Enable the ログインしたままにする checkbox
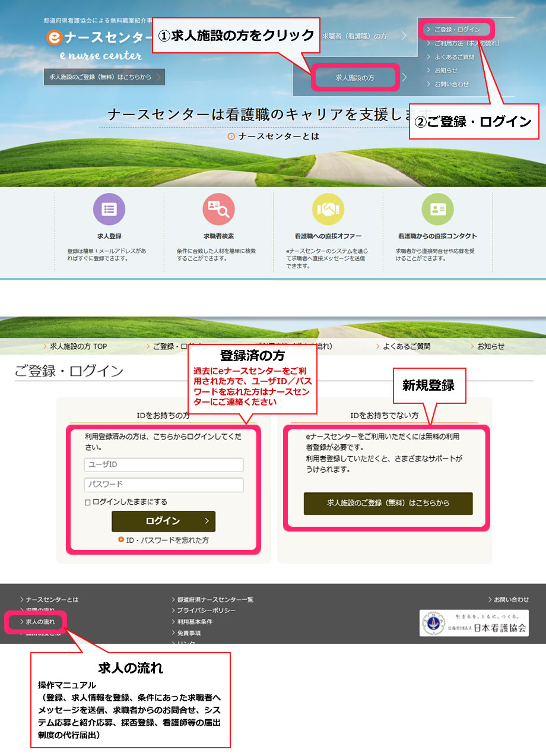Screen dimensions: 546x756 click(x=88, y=503)
